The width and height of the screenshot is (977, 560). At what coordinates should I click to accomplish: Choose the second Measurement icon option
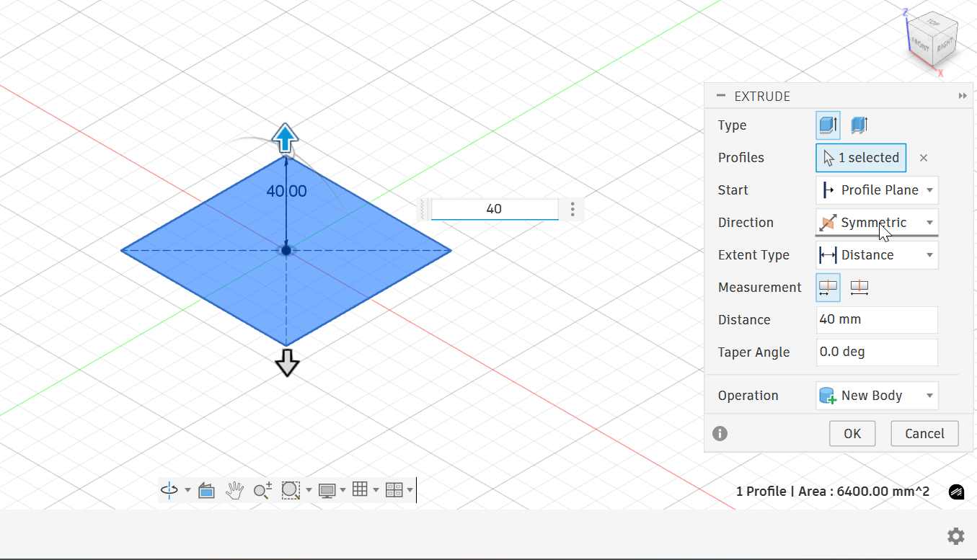click(x=859, y=288)
